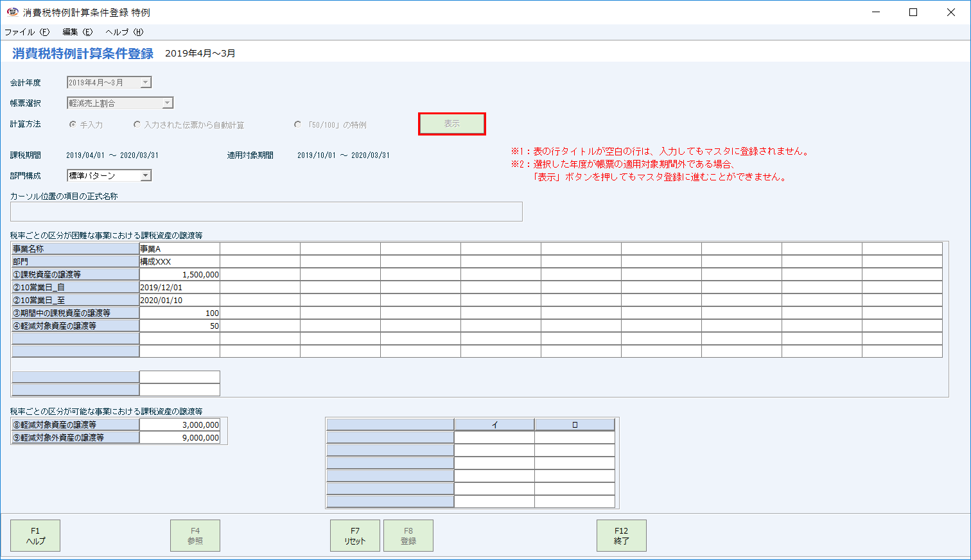Click F12 終了 to exit
The width and height of the screenshot is (971, 560).
[x=620, y=535]
